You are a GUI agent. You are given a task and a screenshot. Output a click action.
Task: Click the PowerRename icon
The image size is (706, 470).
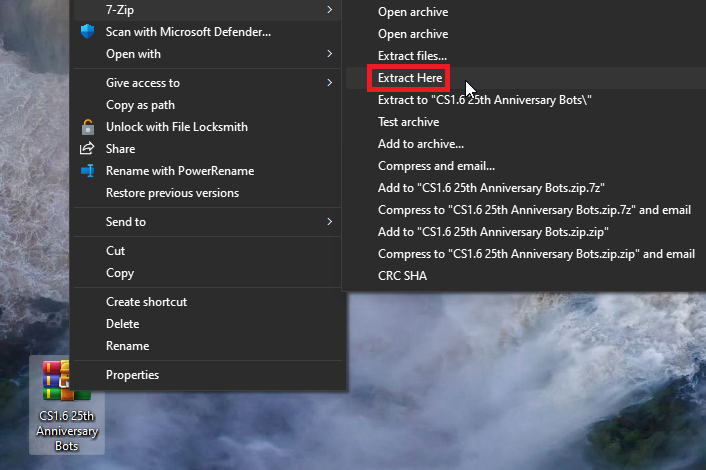coord(87,171)
